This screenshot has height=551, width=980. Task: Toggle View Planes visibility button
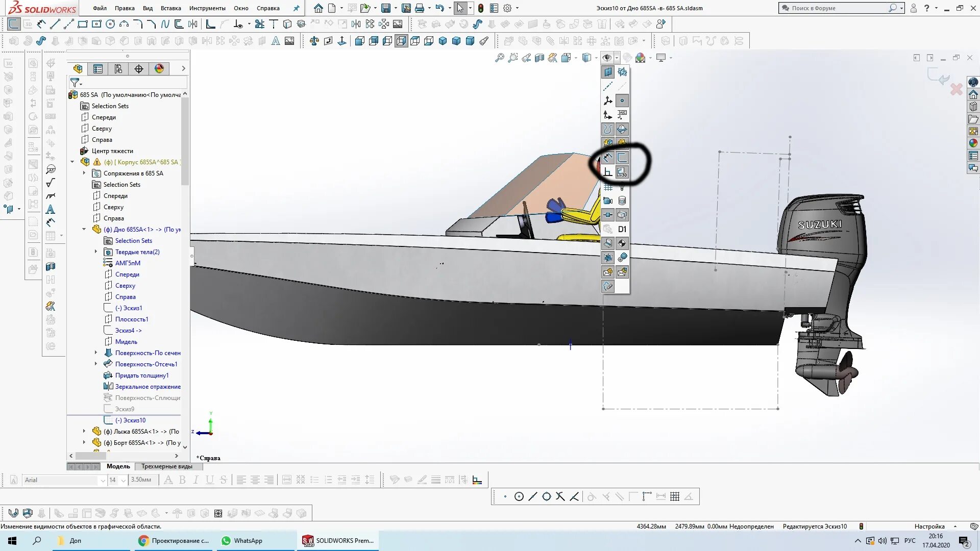click(607, 72)
